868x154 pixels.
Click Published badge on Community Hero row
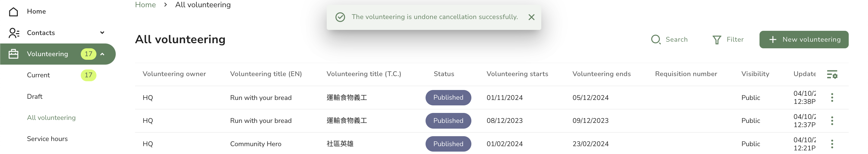448,144
